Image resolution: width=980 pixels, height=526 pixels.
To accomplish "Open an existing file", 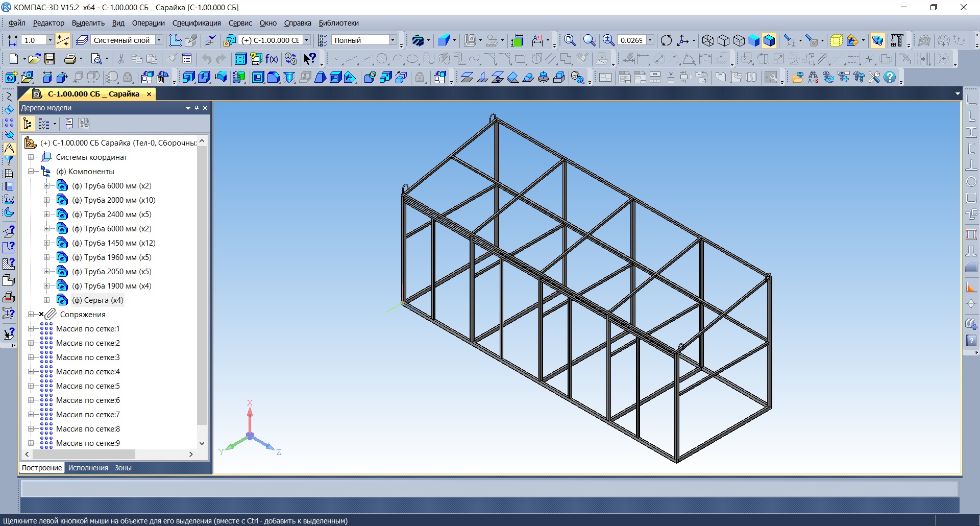I will point(34,59).
